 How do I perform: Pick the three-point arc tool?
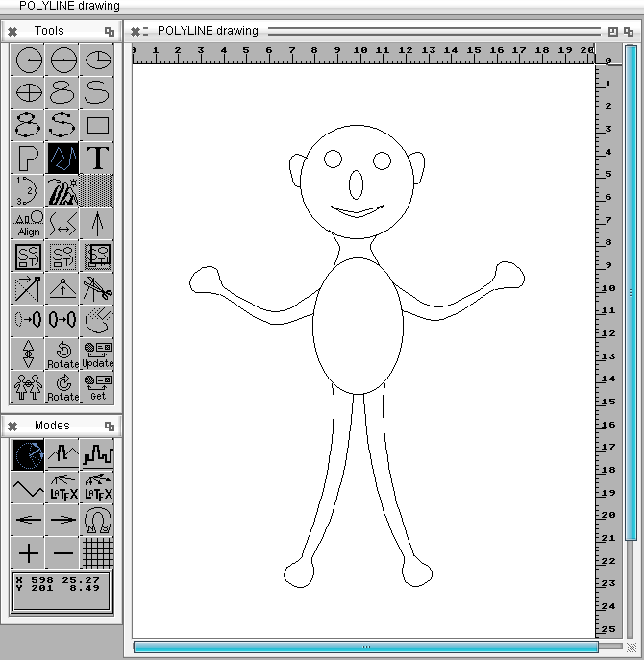[29, 191]
